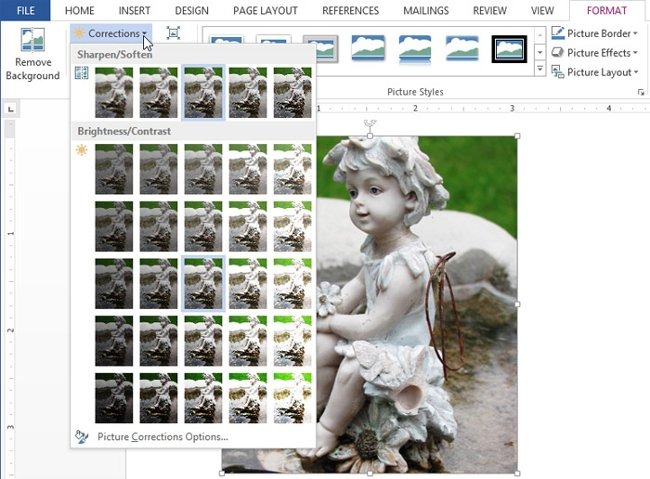
Task: Click the tab selector at the ruler corner
Action: [x=10, y=108]
